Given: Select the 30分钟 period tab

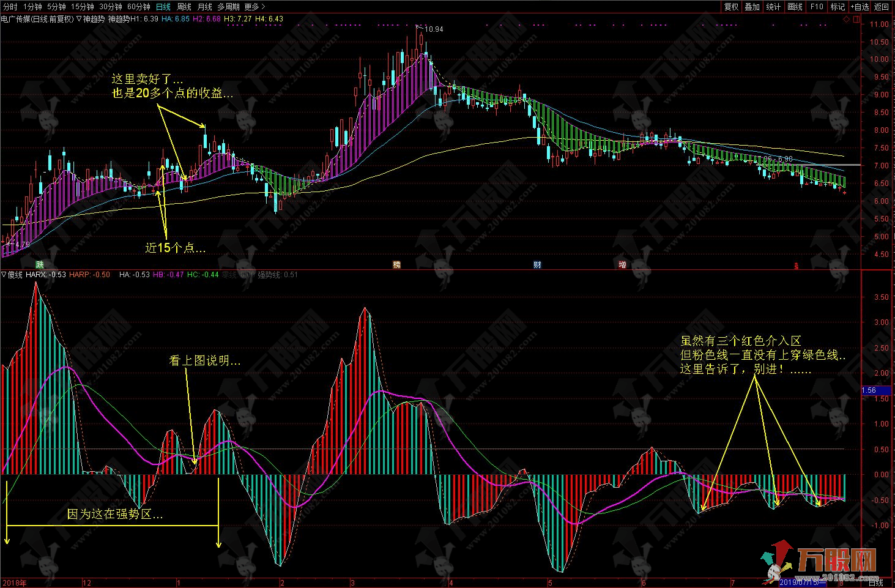Looking at the screenshot, I should pos(111,7).
